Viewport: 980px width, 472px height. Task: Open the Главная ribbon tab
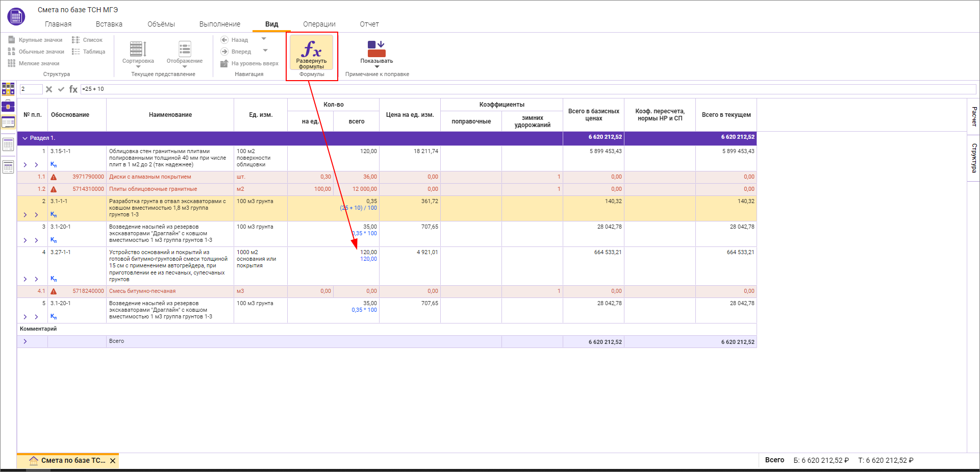[58, 24]
